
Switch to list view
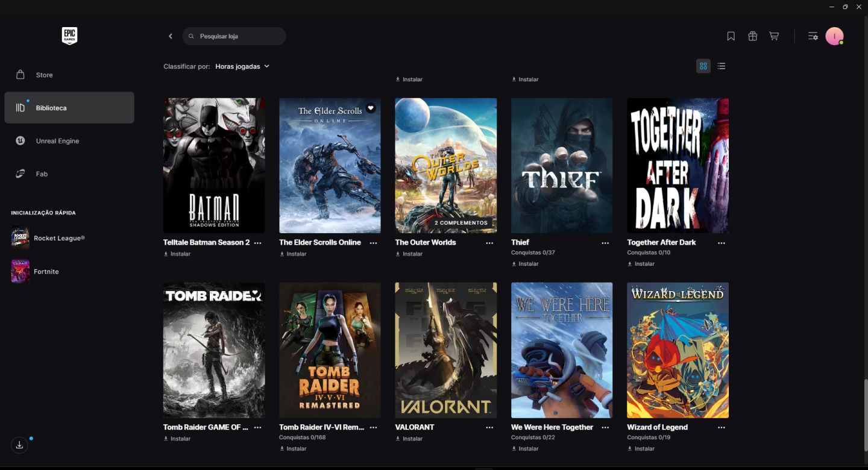(x=722, y=66)
